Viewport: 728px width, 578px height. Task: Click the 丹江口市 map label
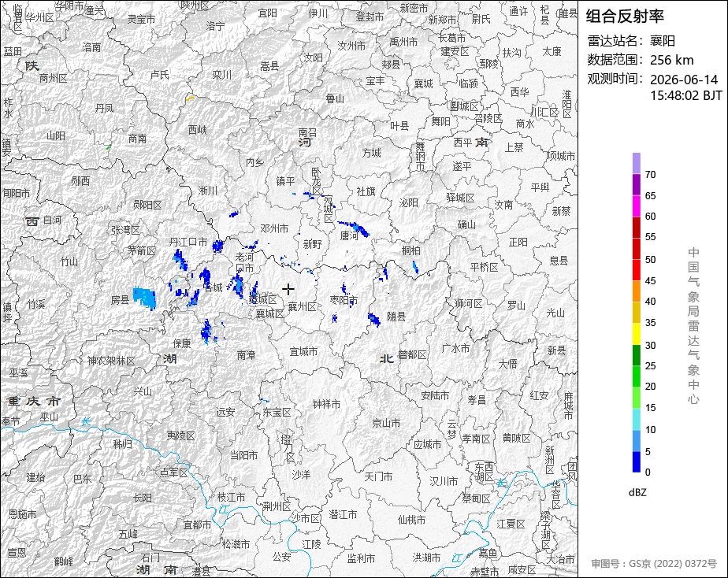[188, 242]
